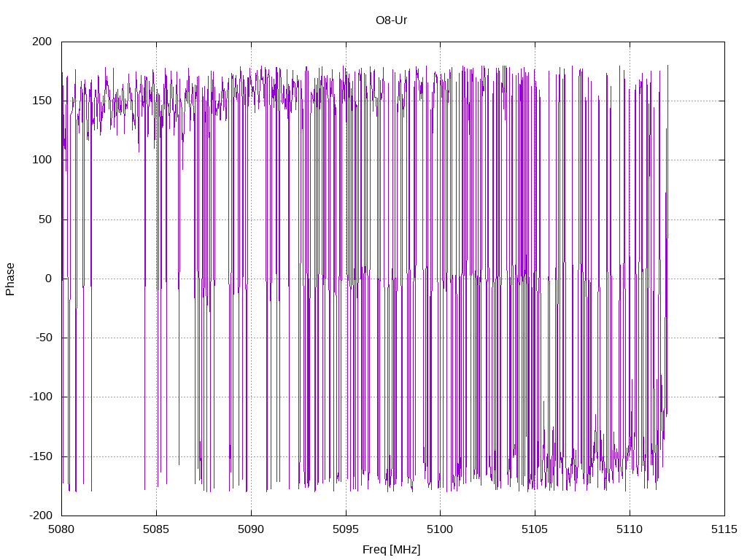Click the Freq [MHz] x-axis label
The width and height of the screenshot is (747, 560).
point(391,550)
